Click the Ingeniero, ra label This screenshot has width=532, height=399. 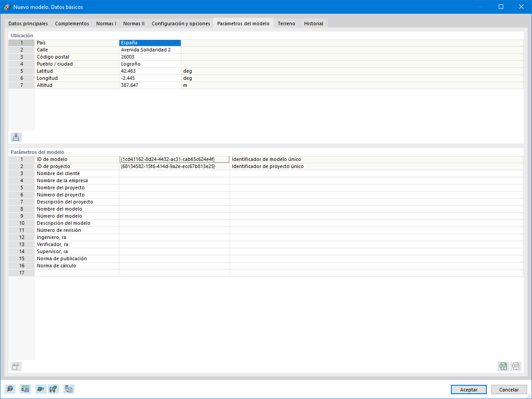click(x=51, y=237)
